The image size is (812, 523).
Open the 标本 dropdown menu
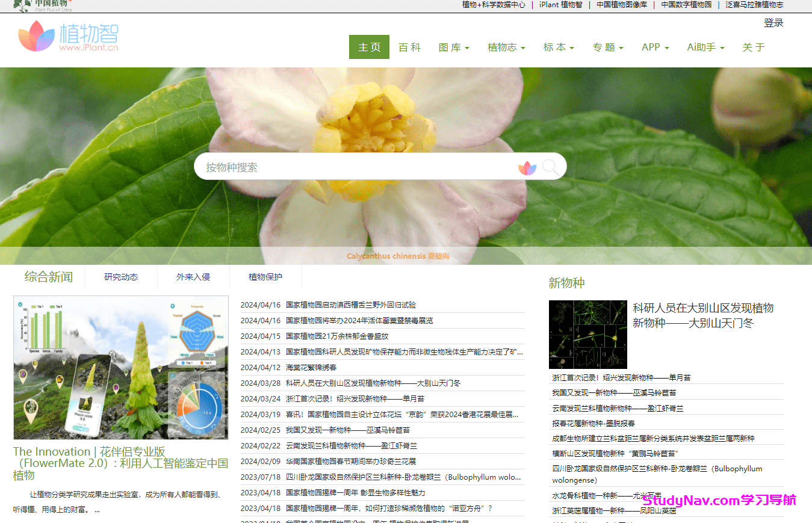[x=558, y=48]
